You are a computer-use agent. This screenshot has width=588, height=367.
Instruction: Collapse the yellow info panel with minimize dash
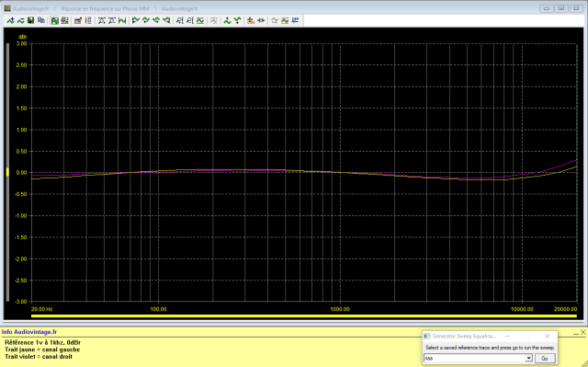(x=576, y=332)
